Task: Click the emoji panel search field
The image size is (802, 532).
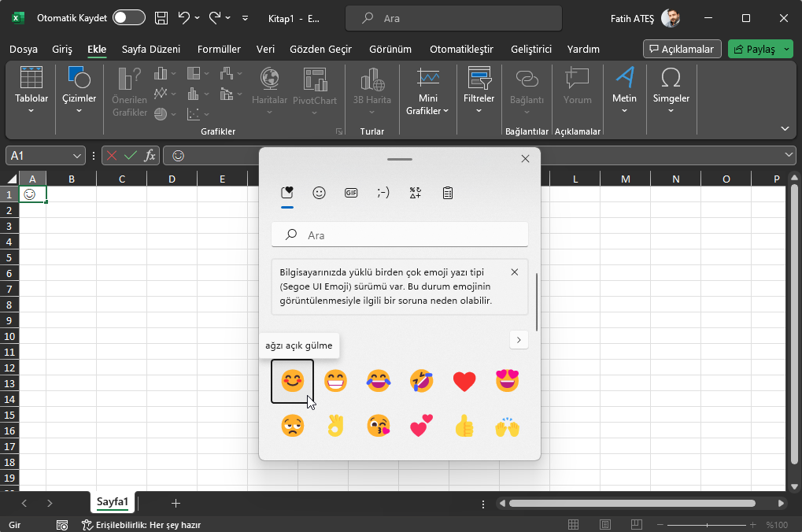Action: tap(399, 235)
